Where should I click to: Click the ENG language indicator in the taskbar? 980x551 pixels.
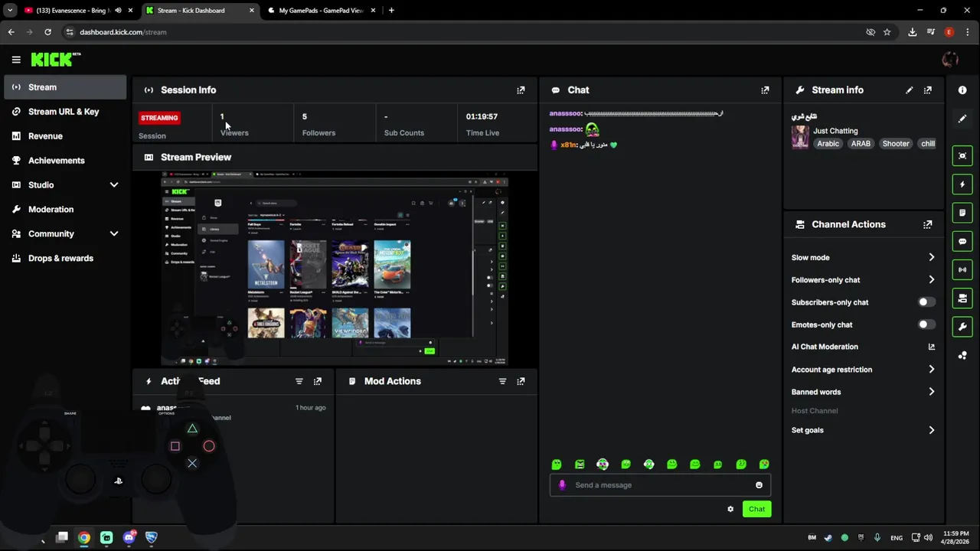pyautogui.click(x=897, y=538)
